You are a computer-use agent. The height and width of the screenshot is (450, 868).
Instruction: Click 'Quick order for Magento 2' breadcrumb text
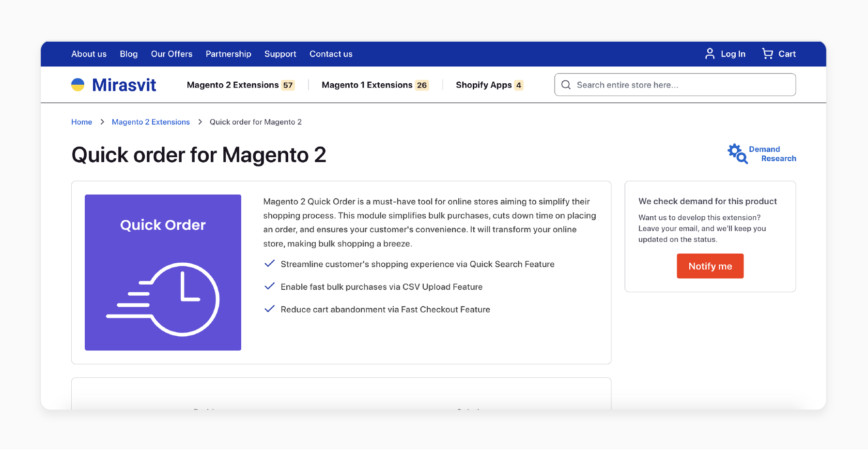pyautogui.click(x=255, y=122)
